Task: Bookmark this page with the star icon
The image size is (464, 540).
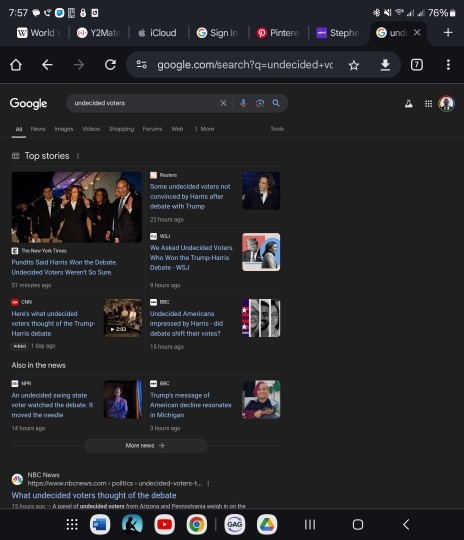Action: point(354,65)
